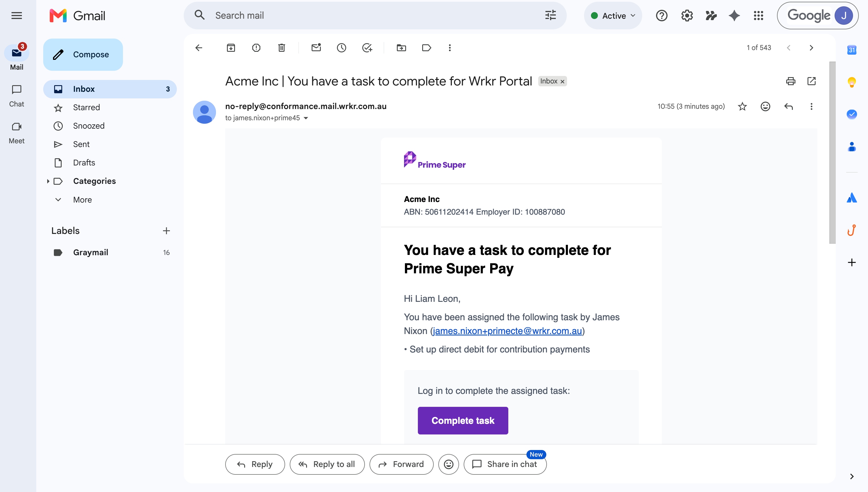Expand the Categories tree item
The height and width of the screenshot is (492, 868).
click(x=48, y=182)
